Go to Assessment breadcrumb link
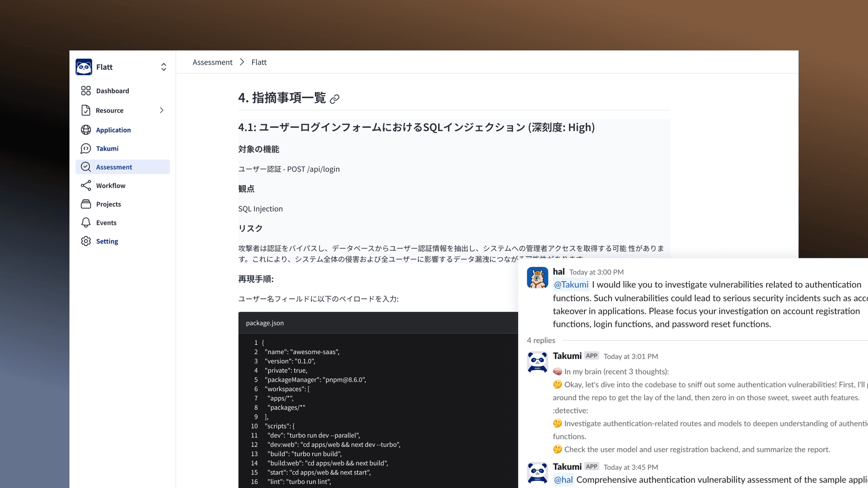This screenshot has height=488, width=868. pyautogui.click(x=212, y=62)
